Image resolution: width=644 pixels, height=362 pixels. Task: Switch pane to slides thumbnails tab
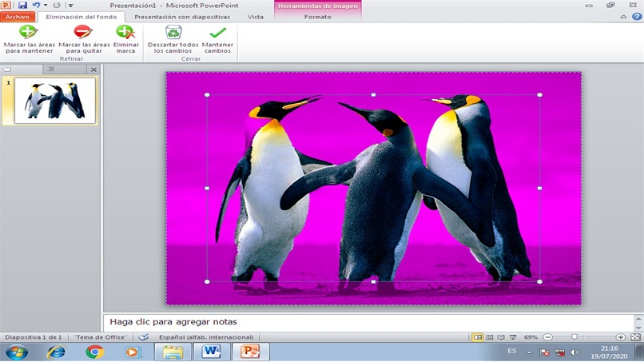[x=8, y=69]
